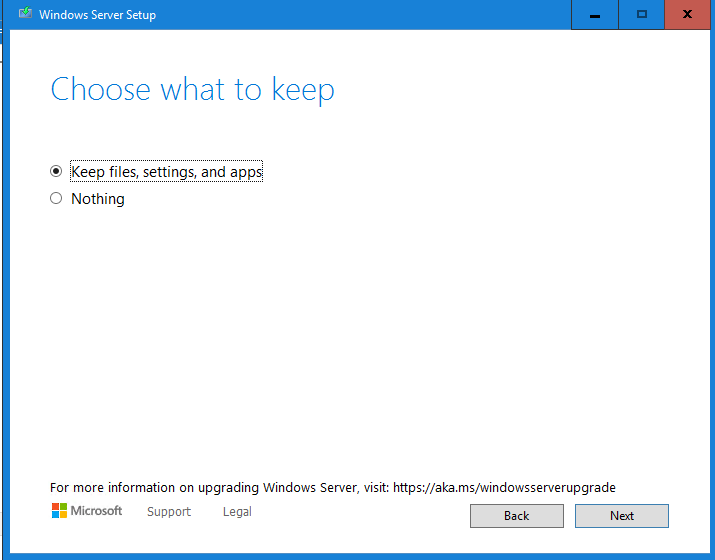Go to the previous step with Back
Screen dimensions: 715x560
pyautogui.click(x=516, y=516)
